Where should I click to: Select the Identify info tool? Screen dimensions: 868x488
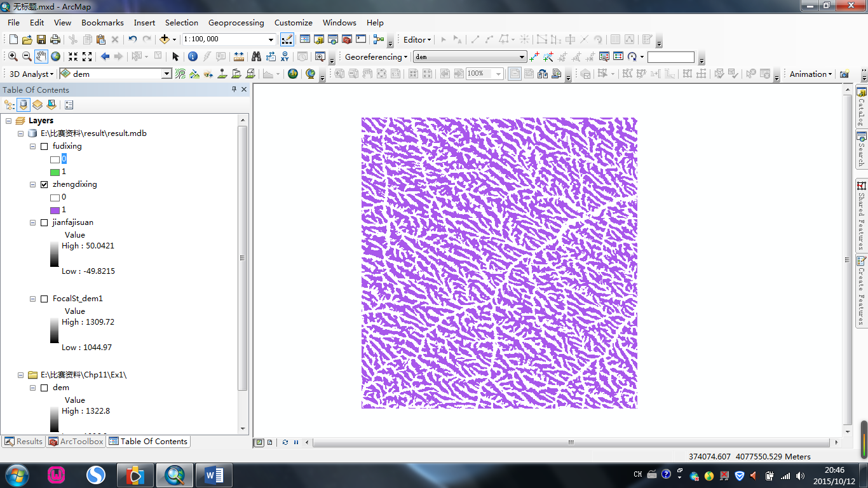pos(193,57)
